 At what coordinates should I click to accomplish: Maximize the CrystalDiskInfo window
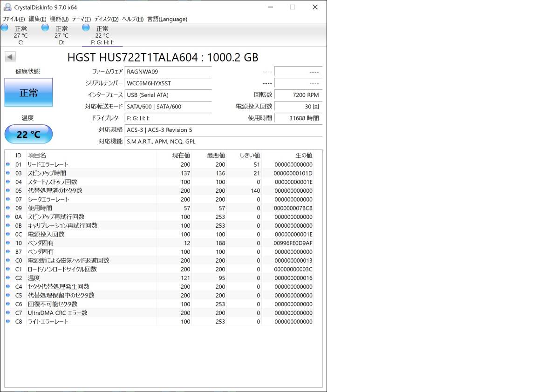tap(293, 7)
